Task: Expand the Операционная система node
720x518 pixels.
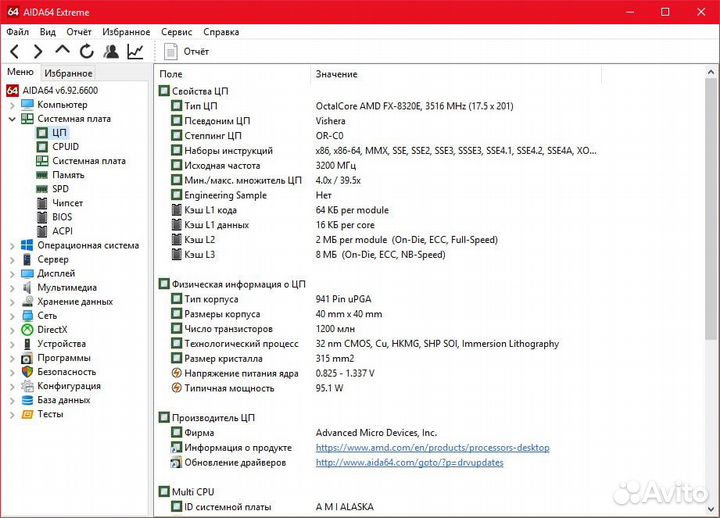Action: 12,246
